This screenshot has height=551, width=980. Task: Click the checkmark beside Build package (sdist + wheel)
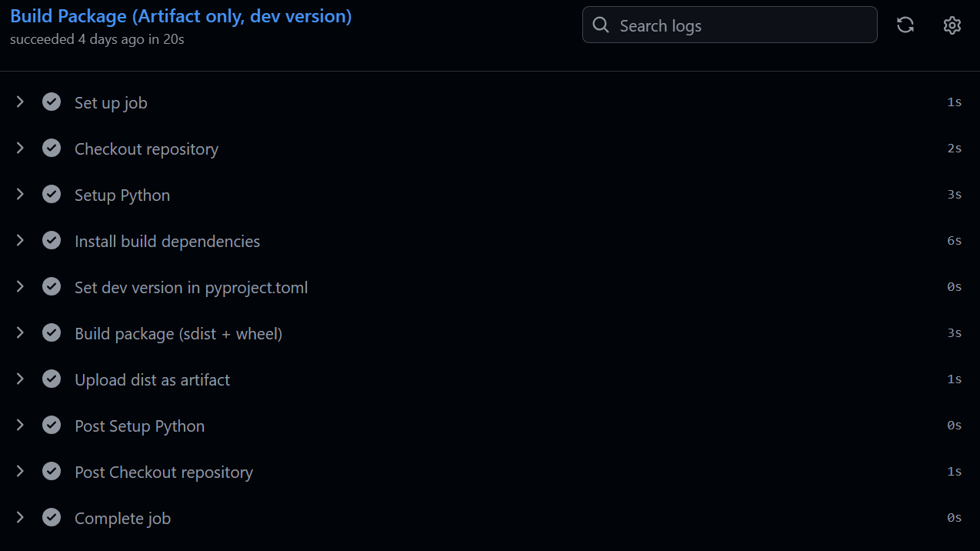(52, 332)
